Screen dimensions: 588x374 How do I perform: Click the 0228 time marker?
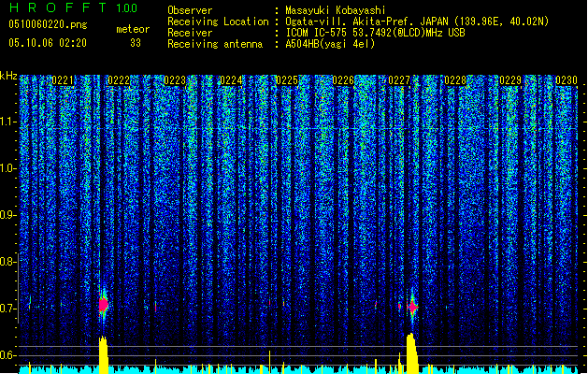[455, 80]
